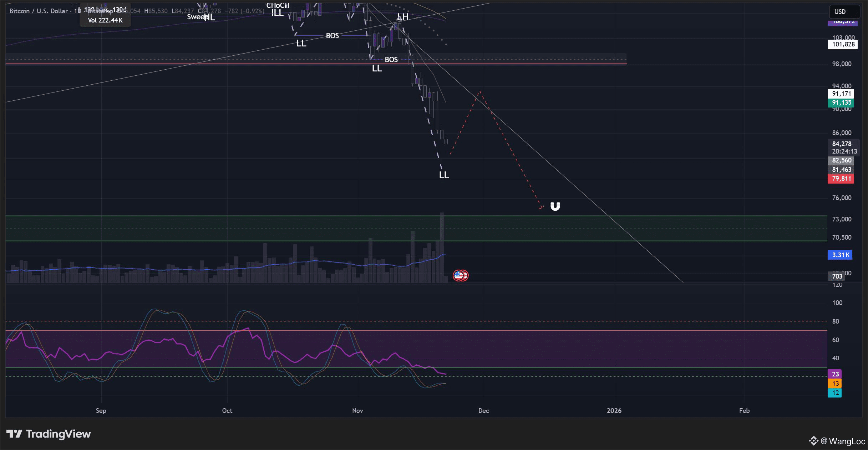Click the cyan 12 indicator value label
Viewport: 868px width, 450px height.
coord(835,392)
